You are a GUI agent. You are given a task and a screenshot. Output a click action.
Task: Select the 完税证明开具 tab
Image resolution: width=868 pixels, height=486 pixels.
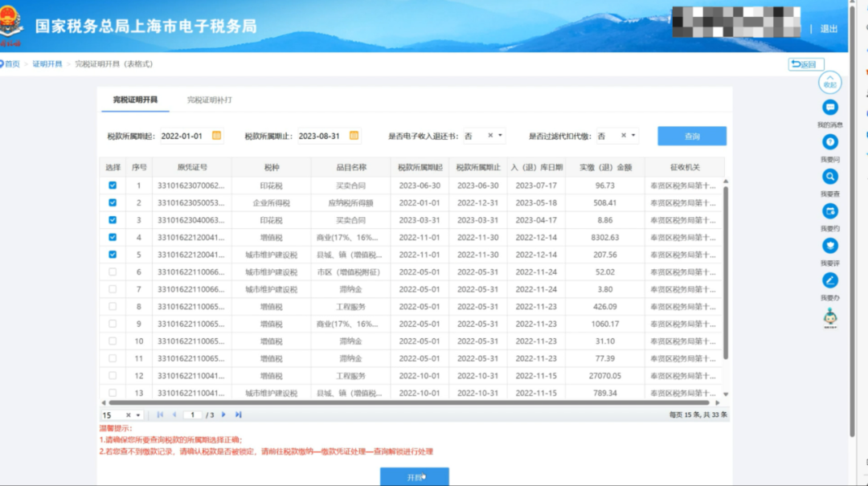[x=135, y=100]
